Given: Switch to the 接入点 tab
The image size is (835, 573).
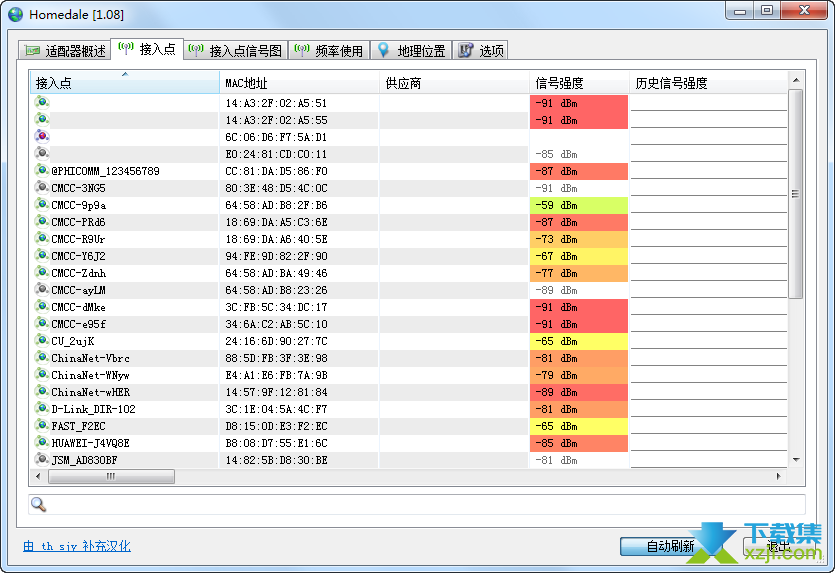Looking at the screenshot, I should pos(147,49).
